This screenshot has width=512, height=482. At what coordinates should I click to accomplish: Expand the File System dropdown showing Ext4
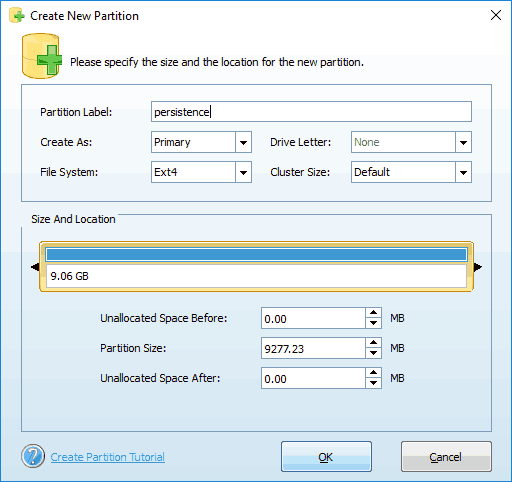click(x=201, y=172)
